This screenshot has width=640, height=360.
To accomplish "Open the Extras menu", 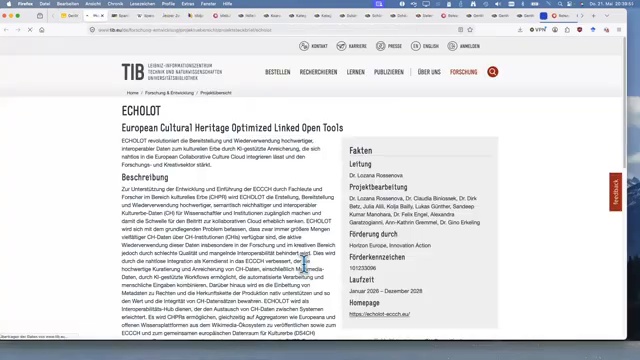I will (x=188, y=4).
